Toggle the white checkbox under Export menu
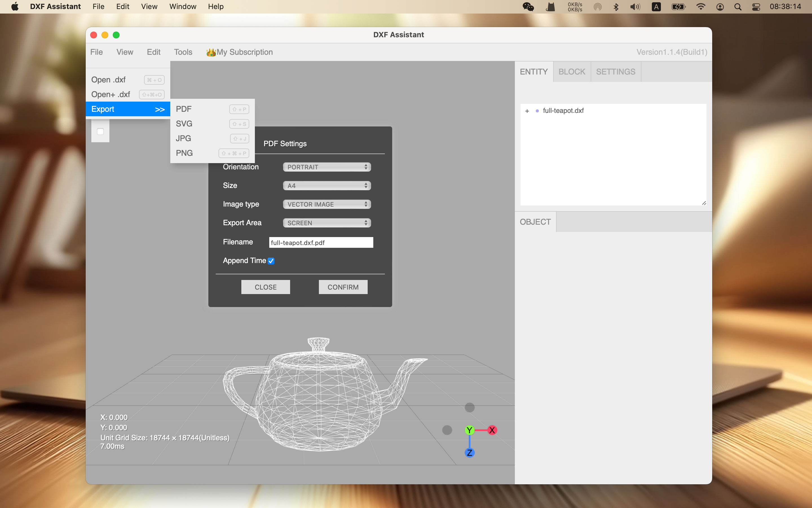This screenshot has width=812, height=508. tap(100, 131)
